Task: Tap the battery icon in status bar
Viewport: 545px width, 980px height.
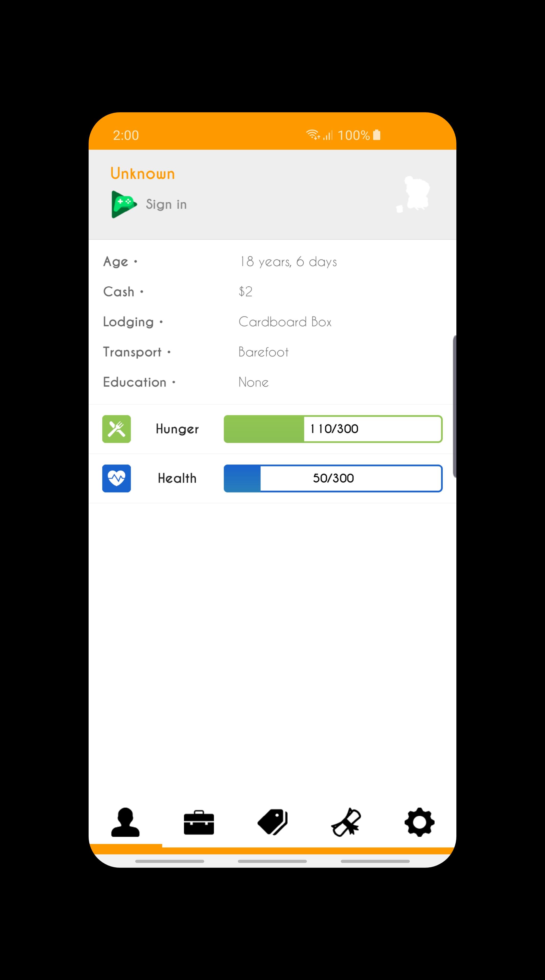Action: click(377, 135)
